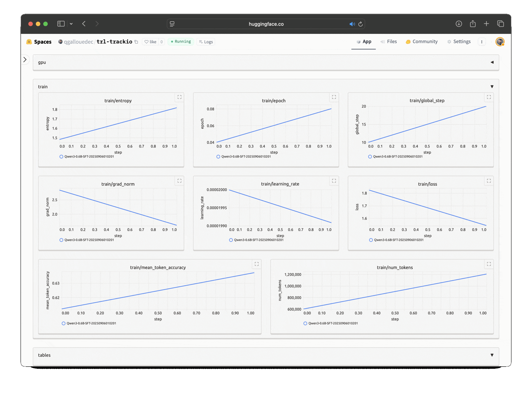Like this Space with heart button
The width and height of the screenshot is (532, 394).
pyautogui.click(x=150, y=42)
